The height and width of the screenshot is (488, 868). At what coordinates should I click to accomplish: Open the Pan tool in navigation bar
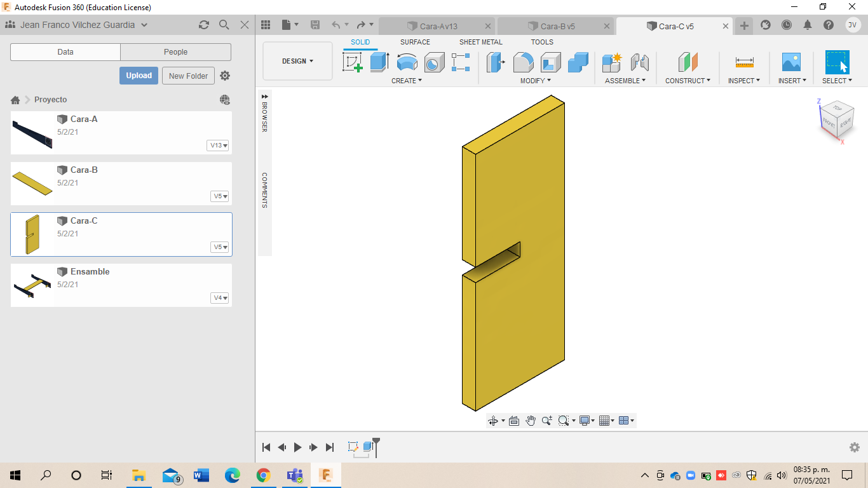point(531,421)
